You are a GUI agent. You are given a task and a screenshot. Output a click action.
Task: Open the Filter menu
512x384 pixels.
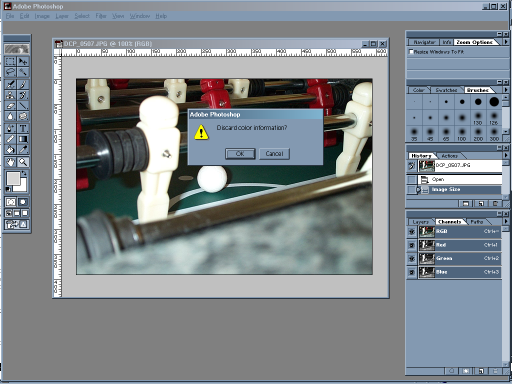click(101, 16)
